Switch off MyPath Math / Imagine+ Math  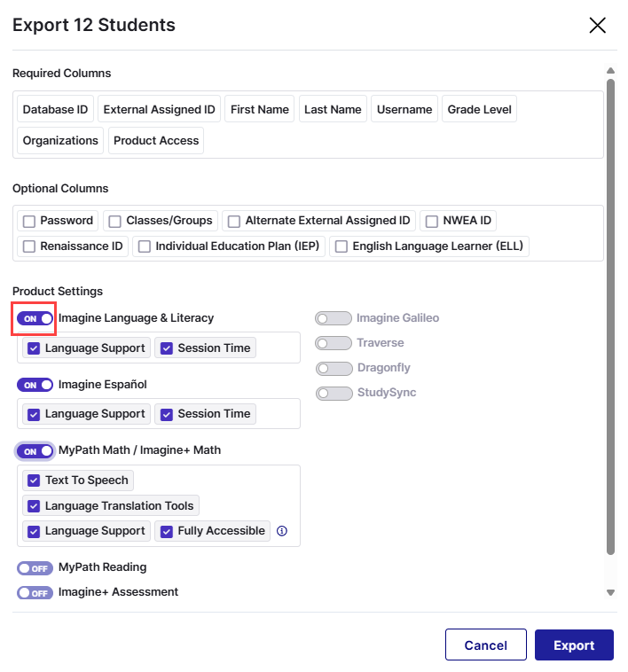35,450
